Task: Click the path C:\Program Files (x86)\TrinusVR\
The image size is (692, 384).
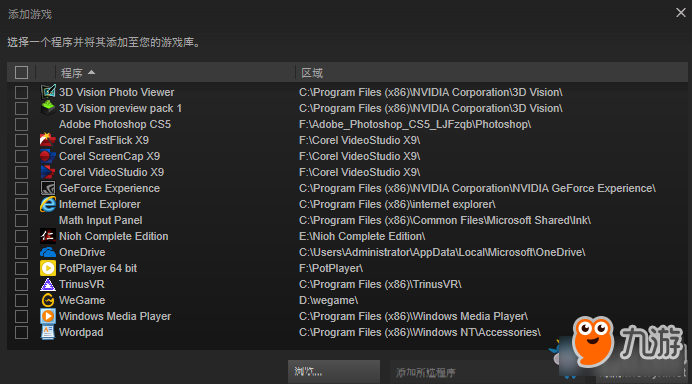Action: (380, 284)
